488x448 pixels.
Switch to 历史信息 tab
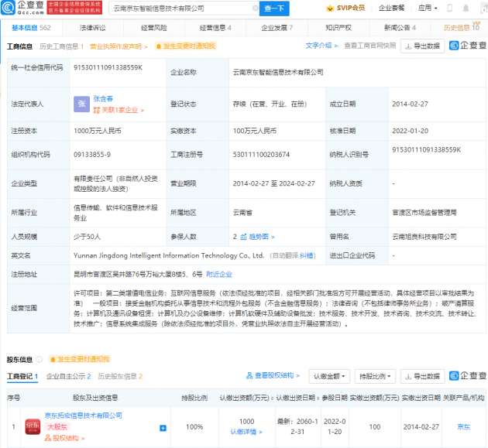click(461, 28)
